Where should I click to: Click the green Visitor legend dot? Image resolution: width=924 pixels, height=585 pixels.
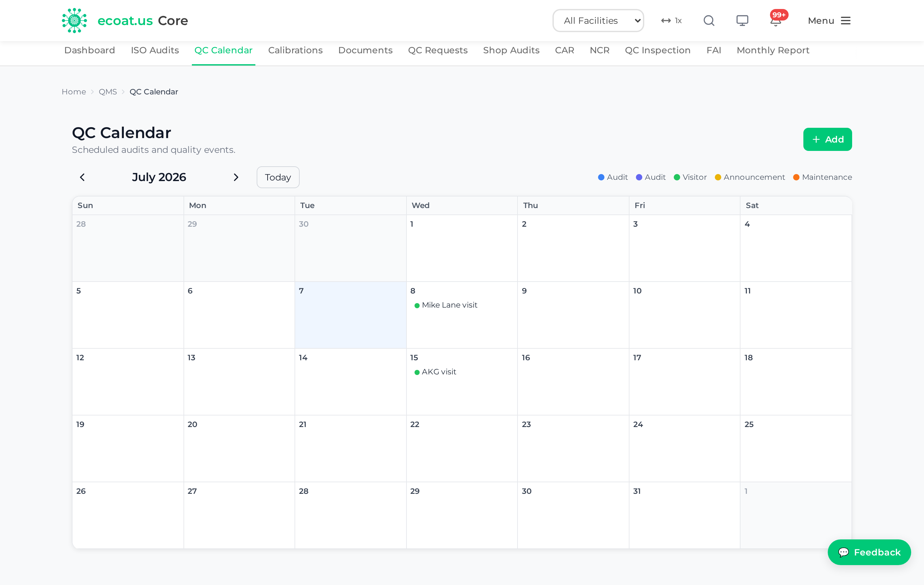(677, 177)
